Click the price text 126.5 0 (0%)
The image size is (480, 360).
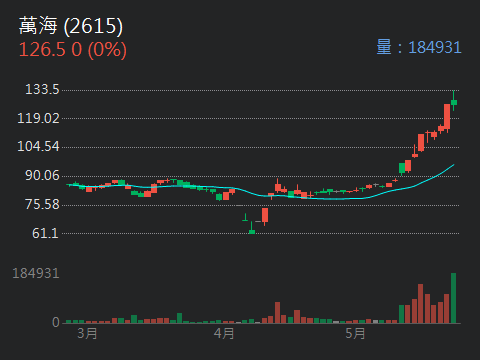tap(73, 50)
